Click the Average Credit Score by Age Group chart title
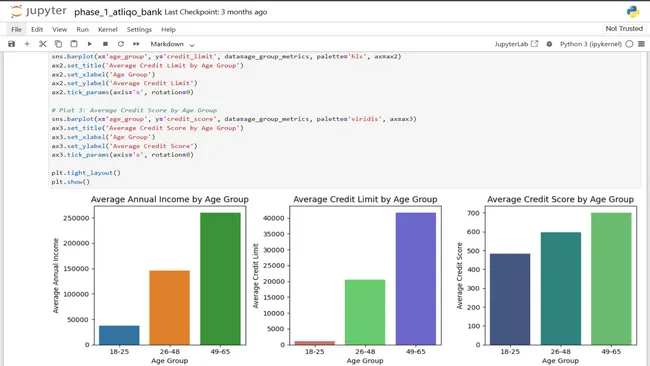 (x=560, y=199)
